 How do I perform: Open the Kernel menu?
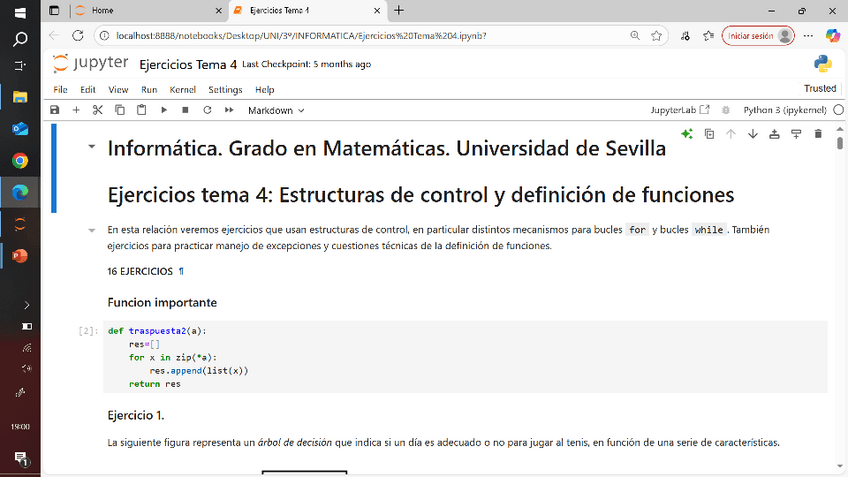[x=182, y=89]
